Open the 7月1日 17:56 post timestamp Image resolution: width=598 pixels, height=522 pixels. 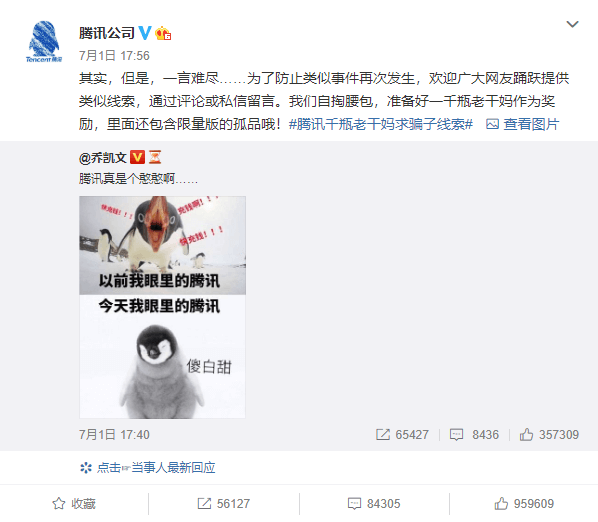pos(114,56)
